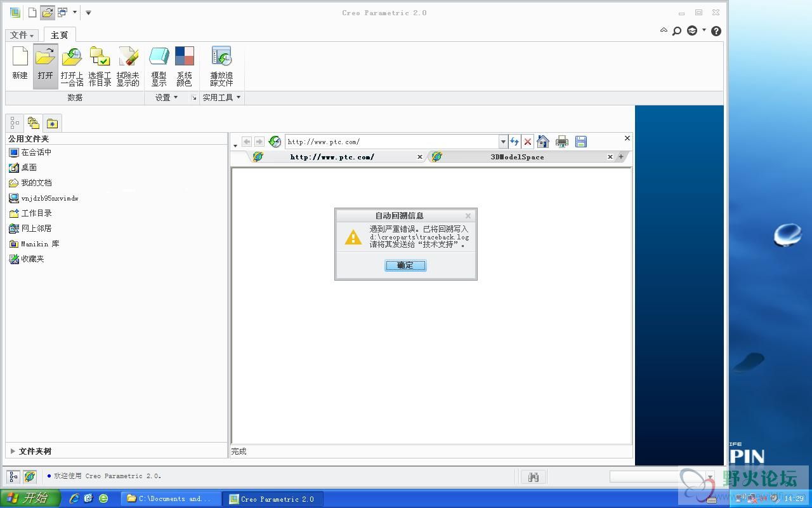Click browser home icon
Viewport: 812px width, 508px height.
543,142
